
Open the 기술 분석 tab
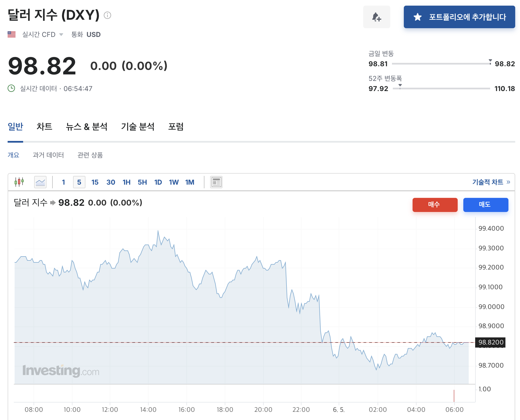[x=138, y=127]
